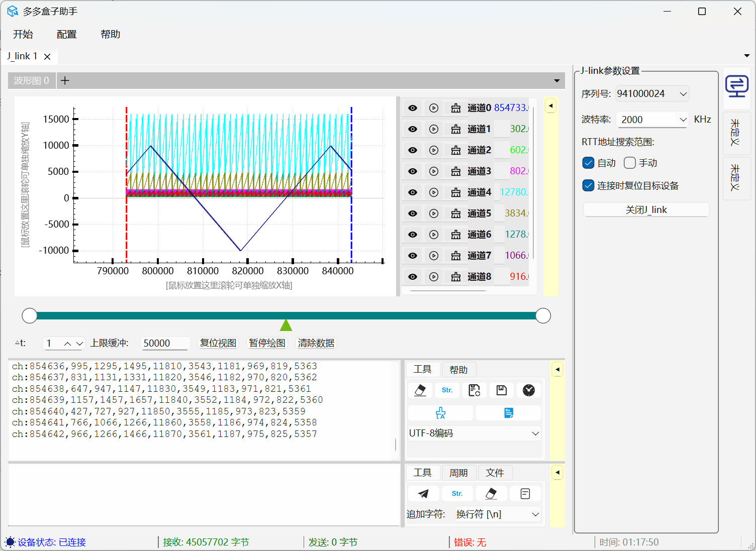Toggle visibility of 通道8
Screen dimensions: 756x551
click(x=413, y=277)
